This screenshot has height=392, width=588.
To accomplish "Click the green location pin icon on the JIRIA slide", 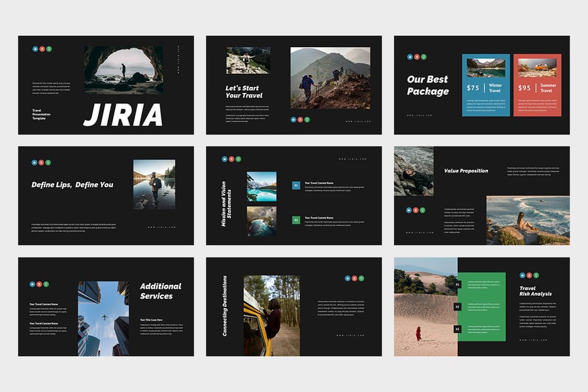I will pyautogui.click(x=49, y=48).
